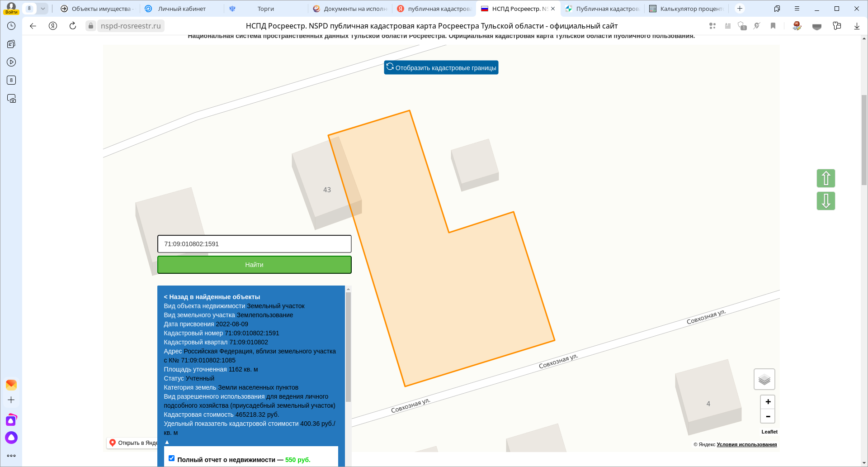The width and height of the screenshot is (868, 467).
Task: Click Отобразить кадастровые границы button
Action: tap(441, 67)
